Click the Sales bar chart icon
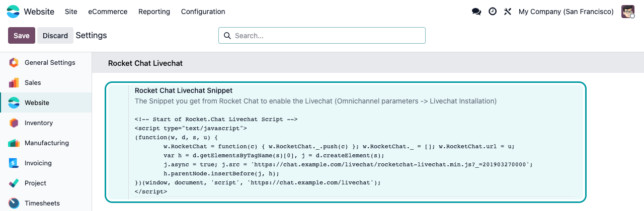644x211 pixels. pyautogui.click(x=14, y=83)
